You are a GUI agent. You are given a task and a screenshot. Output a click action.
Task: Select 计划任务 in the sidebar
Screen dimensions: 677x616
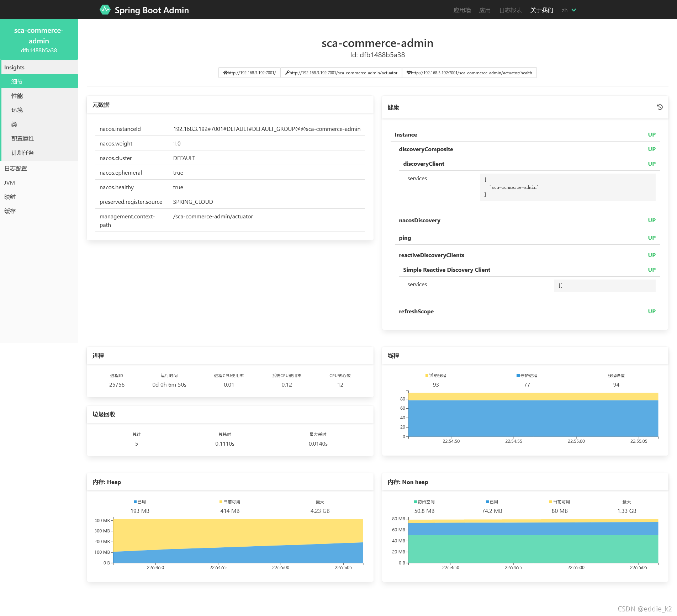point(39,153)
